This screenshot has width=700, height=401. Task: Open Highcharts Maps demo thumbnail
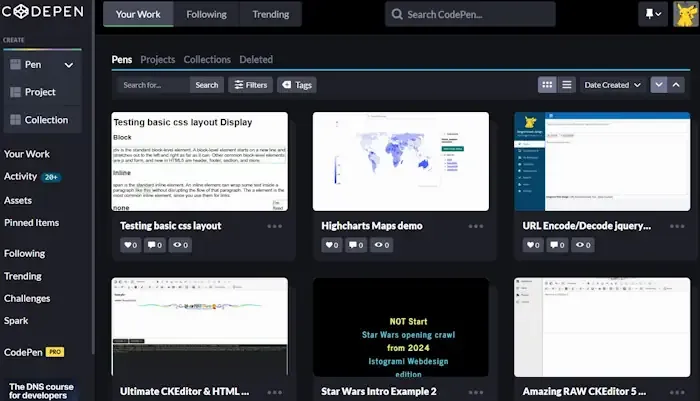(x=401, y=161)
